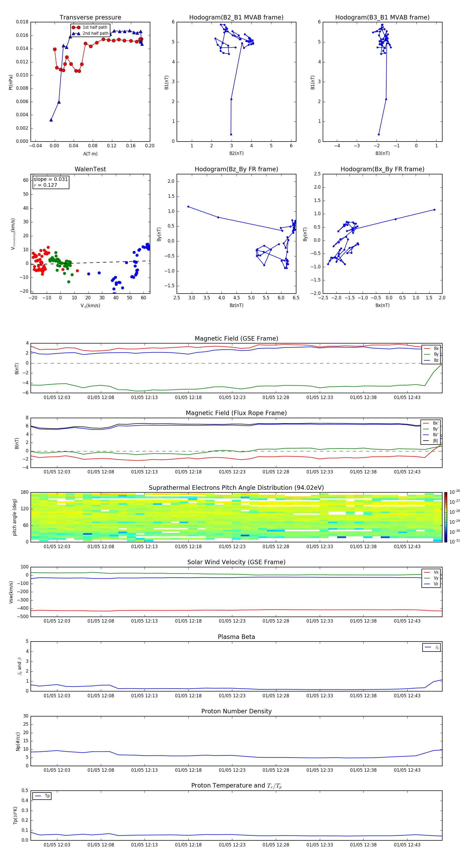Click the 10^-26 colorbar tick label
Screen dimensions: 473x868
pyautogui.click(x=455, y=492)
